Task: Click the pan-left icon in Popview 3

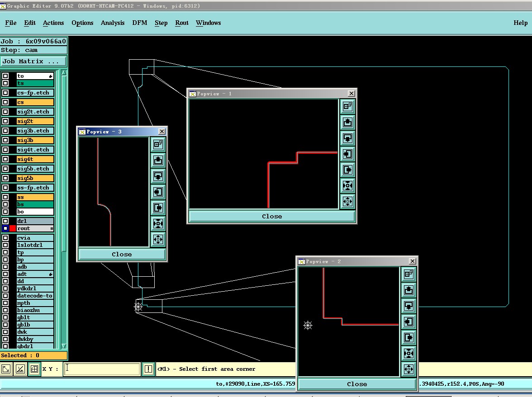Action: (158, 192)
